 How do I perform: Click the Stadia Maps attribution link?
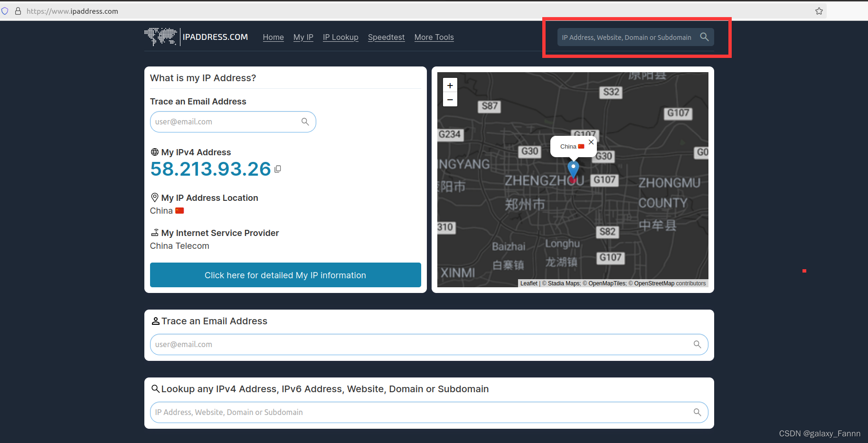564,283
